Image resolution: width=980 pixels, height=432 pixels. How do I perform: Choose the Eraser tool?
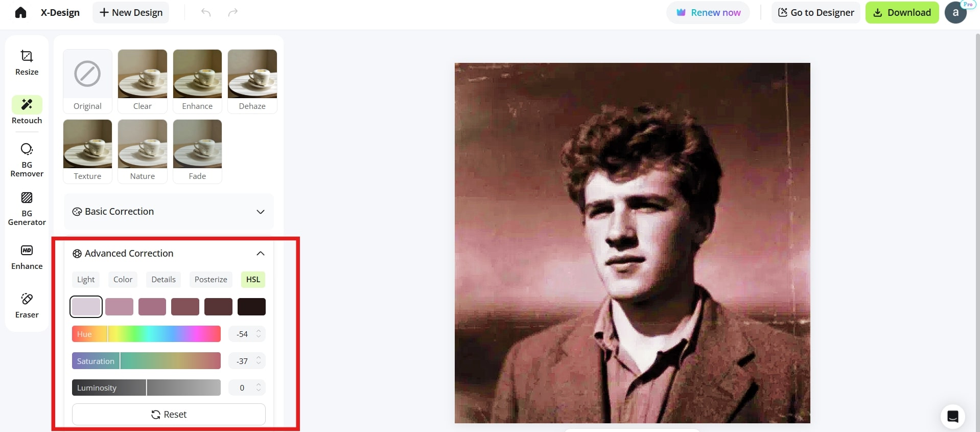27,306
